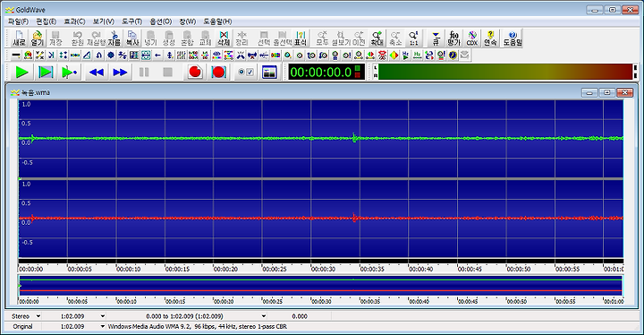Open the Playback Rate Hz icon
Screen dimensions: 644x335
tap(406, 55)
